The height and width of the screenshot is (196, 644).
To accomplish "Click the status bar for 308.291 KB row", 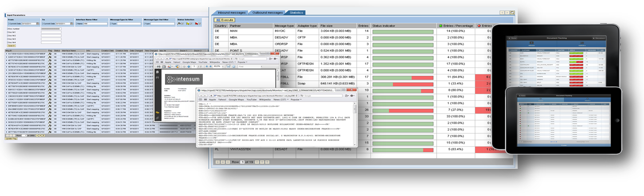I will pyautogui.click(x=402, y=77).
